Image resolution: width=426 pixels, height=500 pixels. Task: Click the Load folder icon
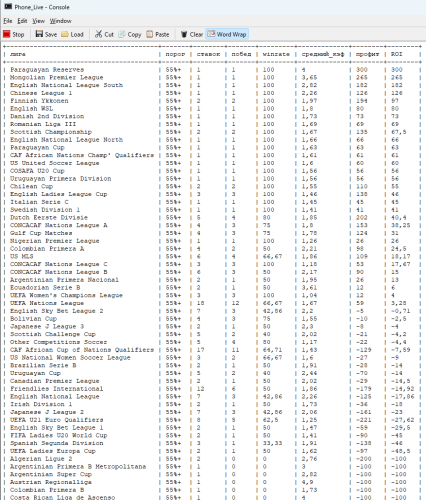65,34
